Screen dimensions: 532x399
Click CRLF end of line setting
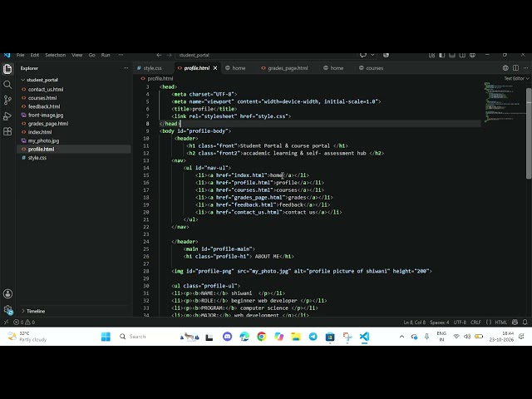(475, 322)
